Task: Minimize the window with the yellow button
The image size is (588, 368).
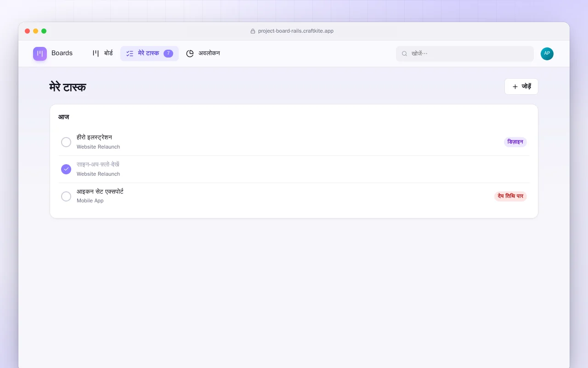Action: click(36, 31)
